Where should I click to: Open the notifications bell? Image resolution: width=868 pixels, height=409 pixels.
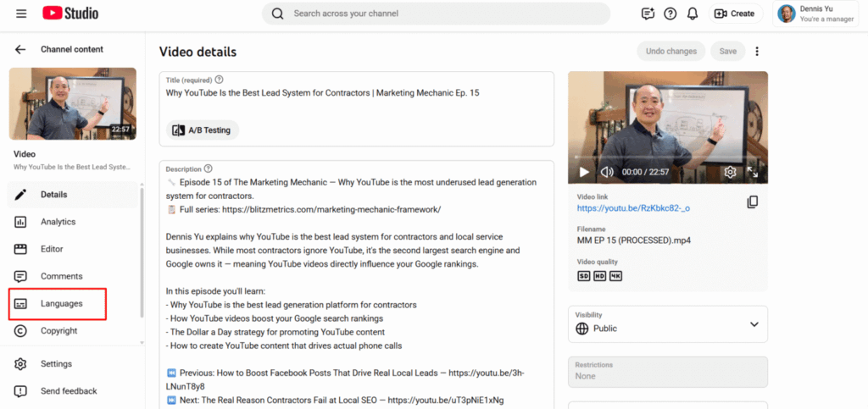(x=693, y=14)
